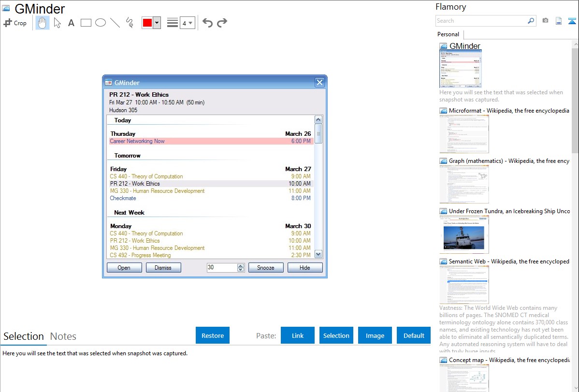579x392 pixels.
Task: Close the GMinder dialog
Action: point(320,82)
